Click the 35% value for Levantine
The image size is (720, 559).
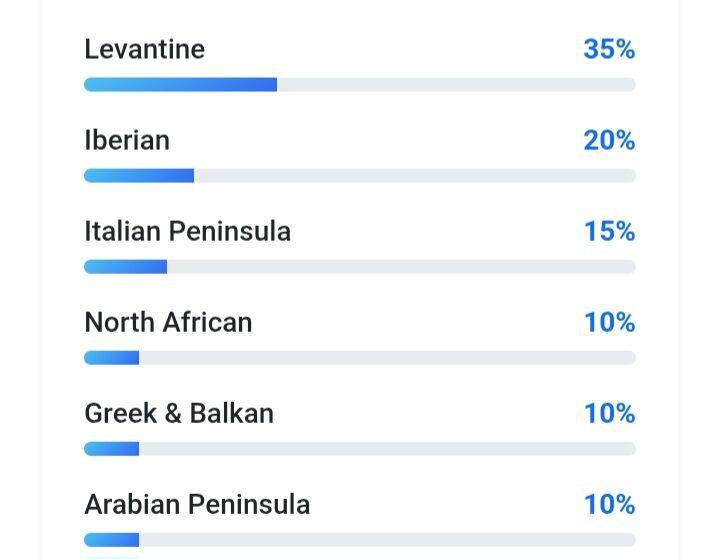point(609,49)
